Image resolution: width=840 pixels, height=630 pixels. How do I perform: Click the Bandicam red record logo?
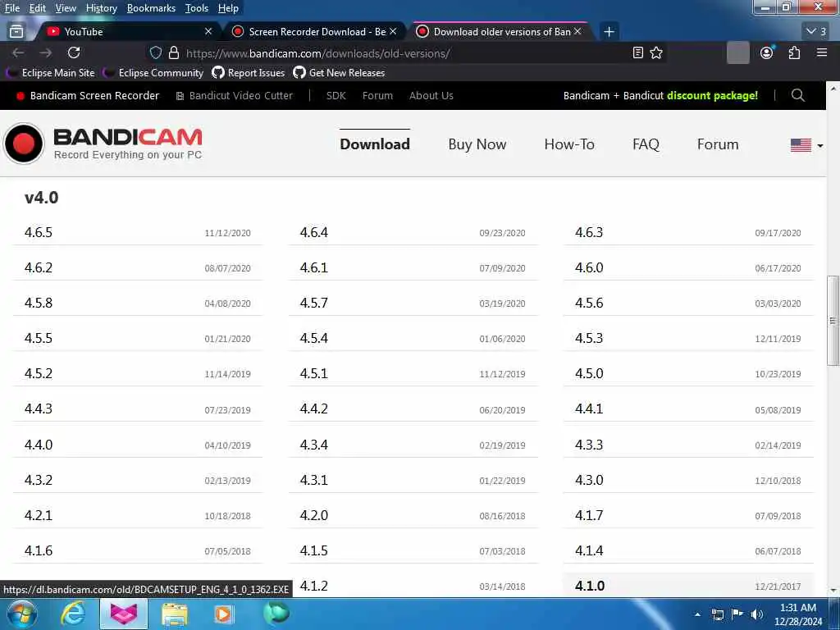pos(24,144)
